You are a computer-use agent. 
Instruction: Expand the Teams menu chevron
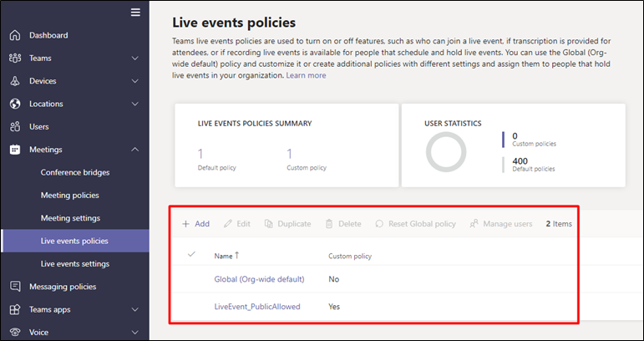point(134,59)
